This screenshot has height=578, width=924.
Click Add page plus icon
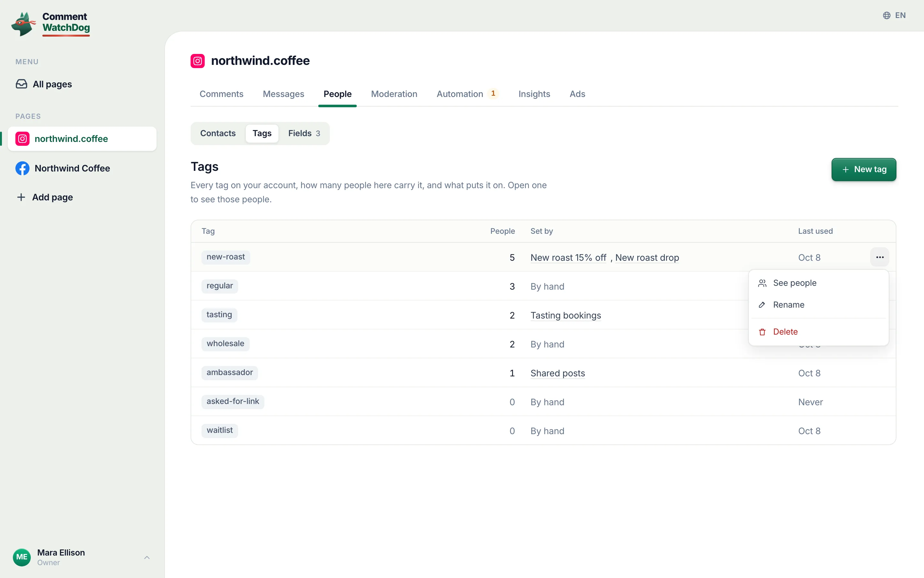click(x=21, y=197)
